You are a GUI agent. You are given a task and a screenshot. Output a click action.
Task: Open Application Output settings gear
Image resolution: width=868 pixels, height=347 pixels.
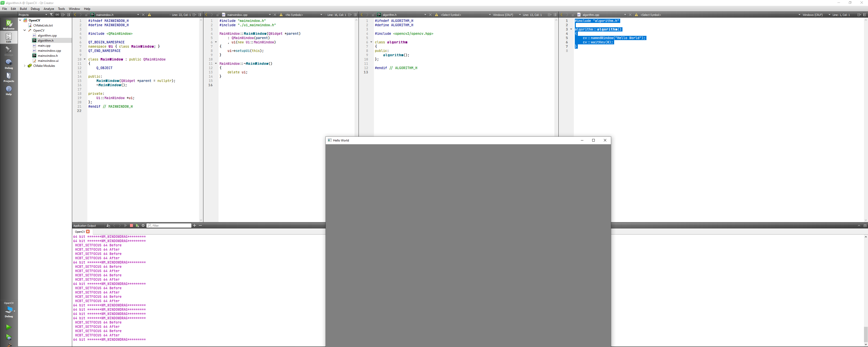point(143,226)
